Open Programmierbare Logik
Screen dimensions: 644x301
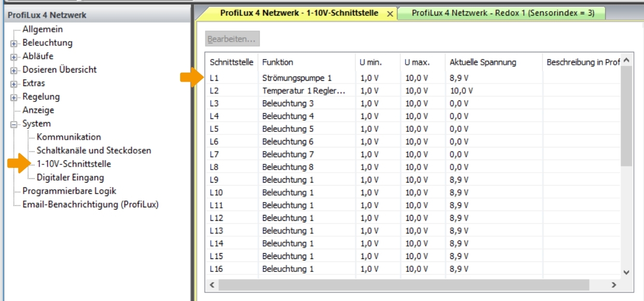[69, 191]
